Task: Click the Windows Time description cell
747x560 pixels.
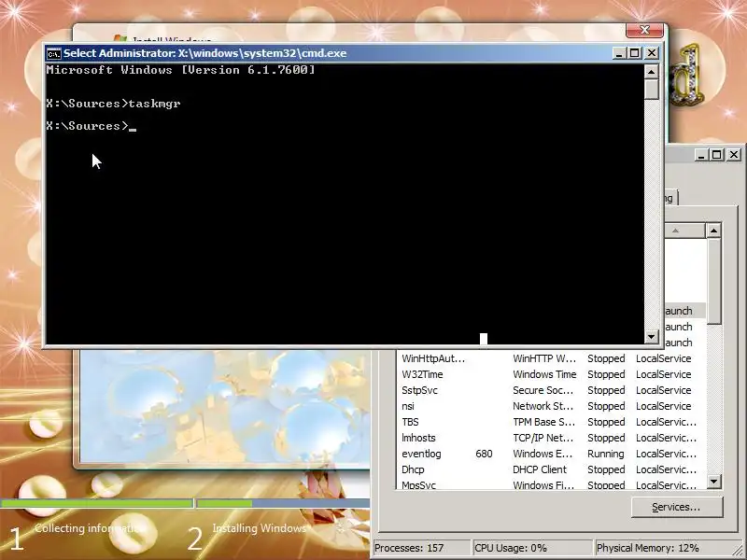Action: [x=544, y=374]
